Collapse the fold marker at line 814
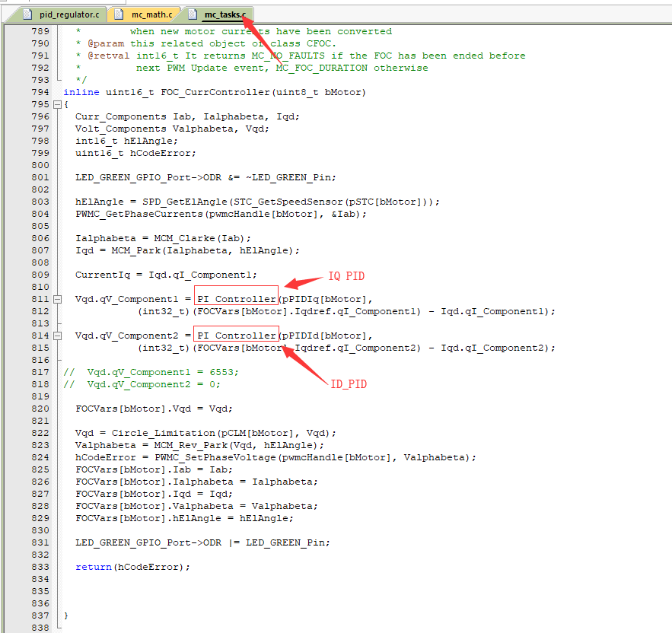The image size is (672, 633). point(58,335)
